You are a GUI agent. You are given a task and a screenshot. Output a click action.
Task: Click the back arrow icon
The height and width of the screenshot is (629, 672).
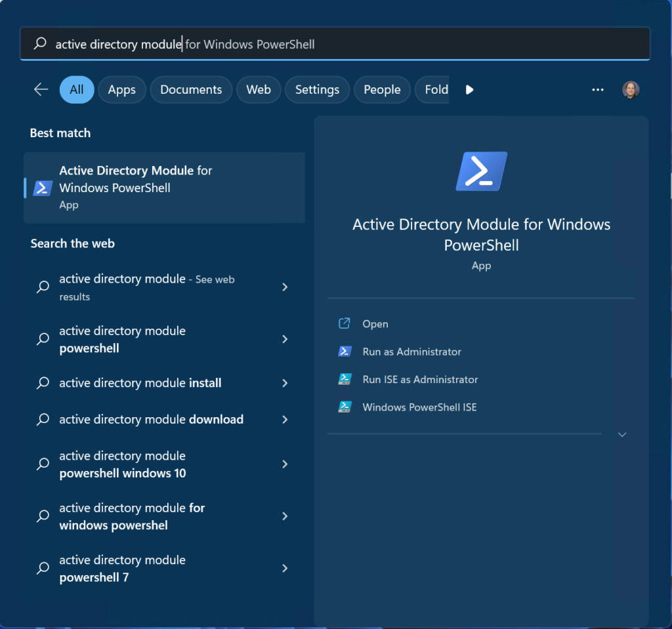pos(41,90)
